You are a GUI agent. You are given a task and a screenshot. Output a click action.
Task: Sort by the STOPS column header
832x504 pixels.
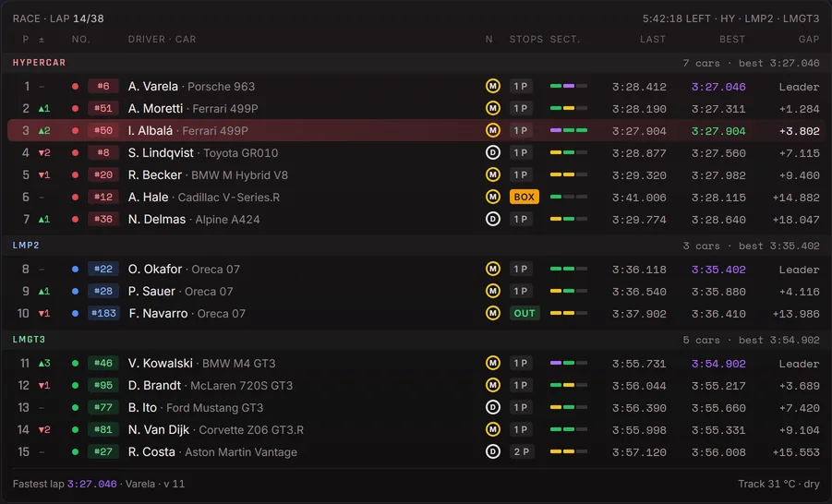525,40
